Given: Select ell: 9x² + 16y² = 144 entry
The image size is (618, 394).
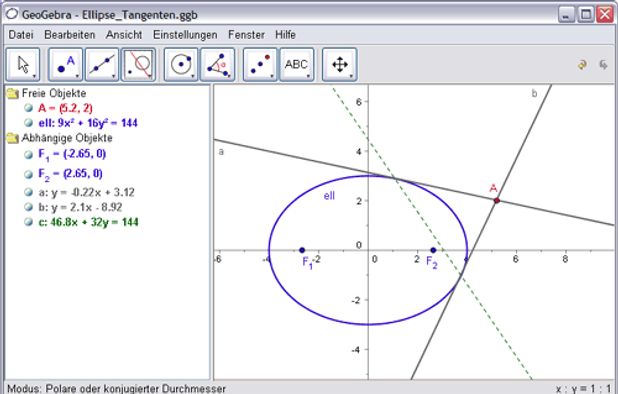Looking at the screenshot, I should 88,123.
